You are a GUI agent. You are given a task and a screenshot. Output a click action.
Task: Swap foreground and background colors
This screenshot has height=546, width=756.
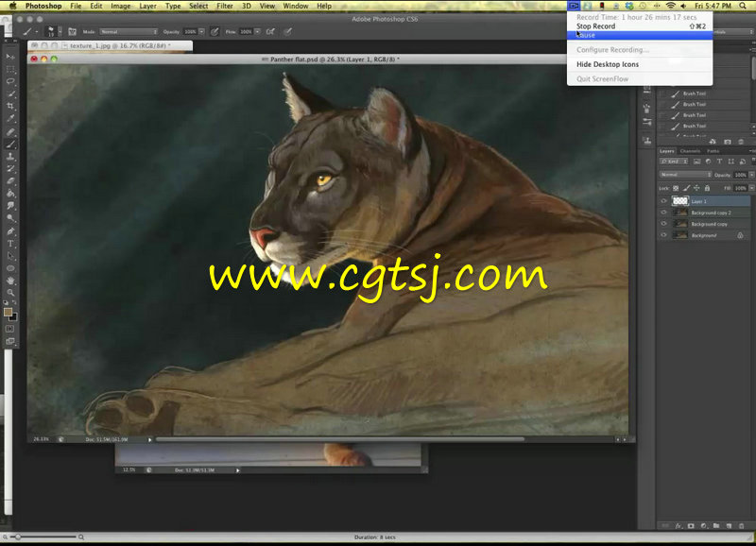[14, 302]
